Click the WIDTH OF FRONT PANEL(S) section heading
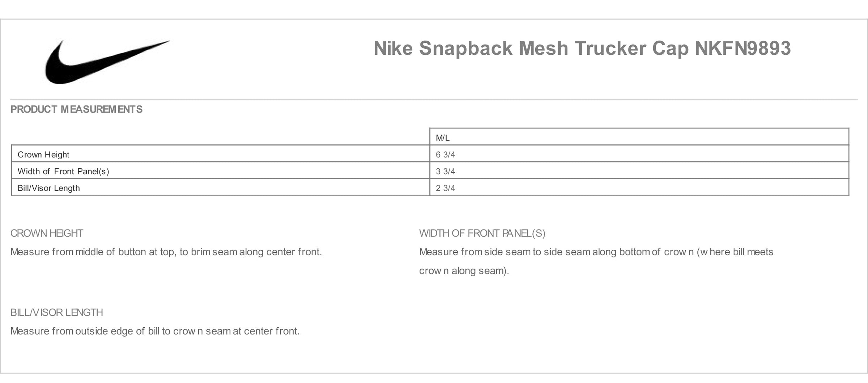This screenshot has width=868, height=383. pyautogui.click(x=482, y=233)
